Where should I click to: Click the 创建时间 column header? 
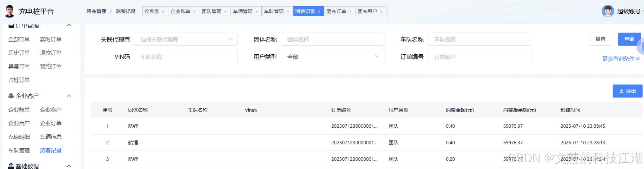pos(570,110)
